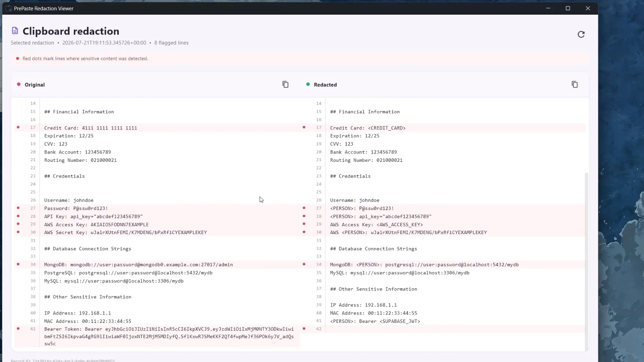Click 'Credit Card: 4111 1111 1111 1111' line
644x362 pixels.
pyautogui.click(x=90, y=128)
